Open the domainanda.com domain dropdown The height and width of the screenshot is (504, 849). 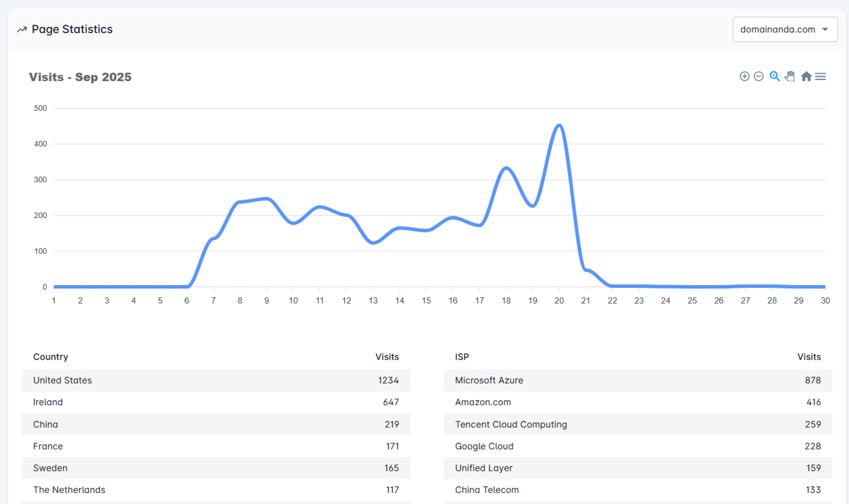pyautogui.click(x=777, y=30)
